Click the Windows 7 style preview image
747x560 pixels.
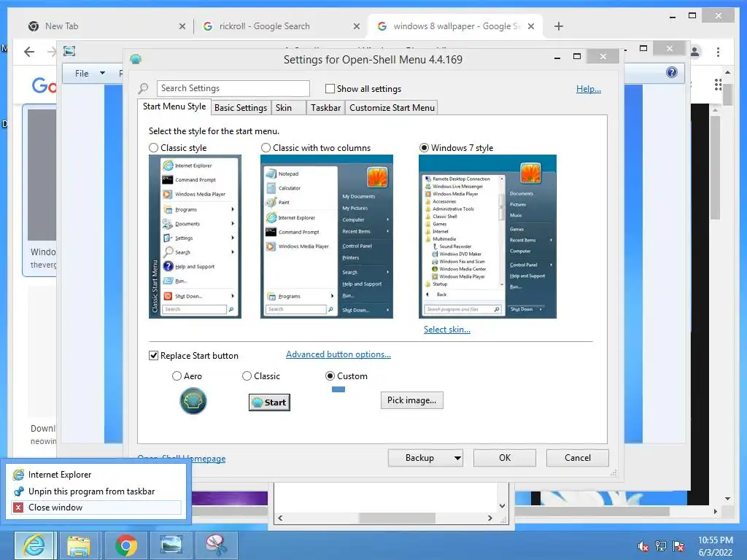pyautogui.click(x=487, y=237)
